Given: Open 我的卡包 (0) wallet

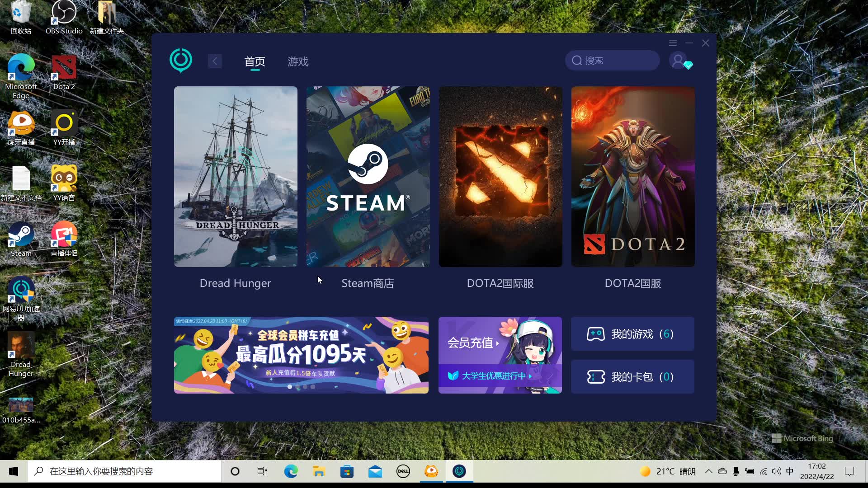Looking at the screenshot, I should pyautogui.click(x=632, y=377).
